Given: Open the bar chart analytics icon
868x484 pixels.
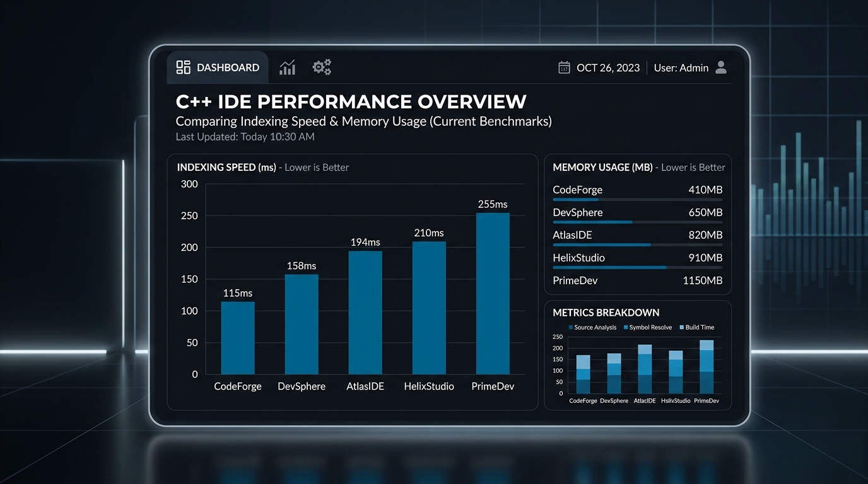Looking at the screenshot, I should [x=287, y=67].
